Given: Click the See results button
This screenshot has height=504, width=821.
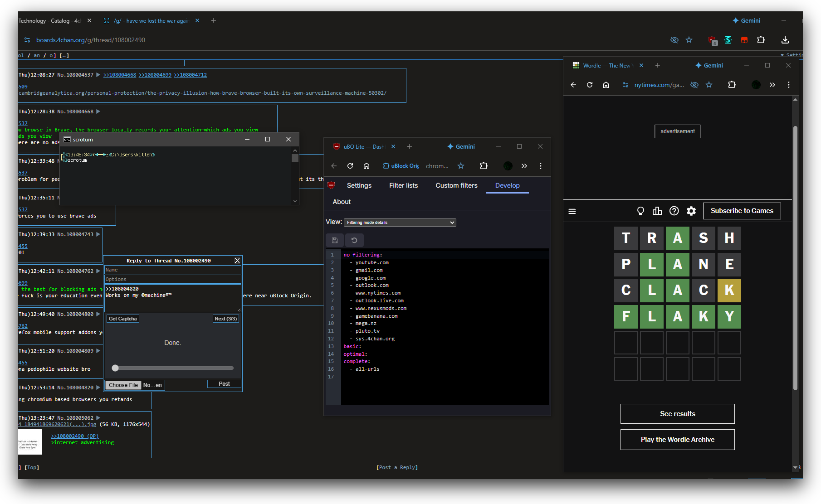Looking at the screenshot, I should coord(677,414).
